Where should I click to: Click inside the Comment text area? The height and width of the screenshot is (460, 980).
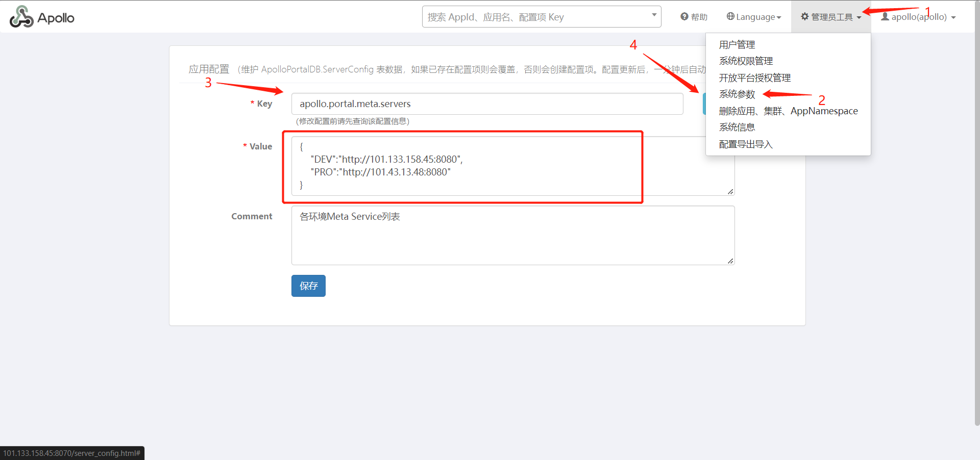(x=512, y=235)
